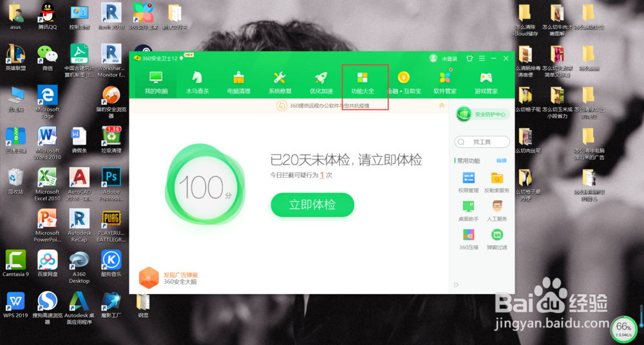The image size is (644, 345).
Task: Select Microsoft Edge desktop icon
Action: click(x=48, y=102)
